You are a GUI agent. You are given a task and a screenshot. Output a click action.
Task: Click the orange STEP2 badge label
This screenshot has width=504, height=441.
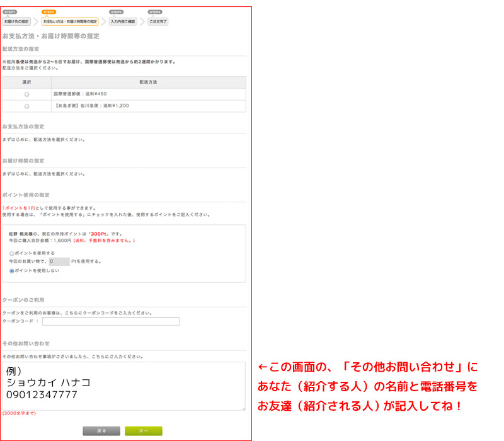[49, 12]
